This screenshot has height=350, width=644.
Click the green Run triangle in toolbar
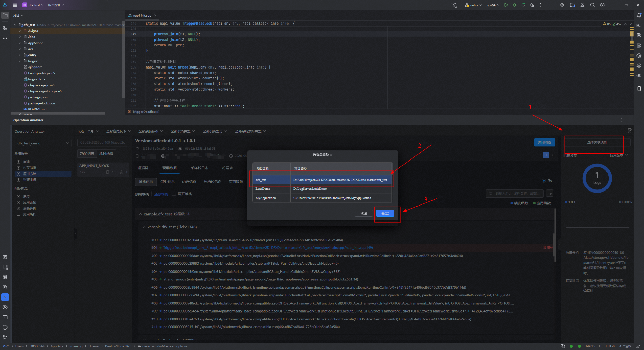(x=506, y=5)
